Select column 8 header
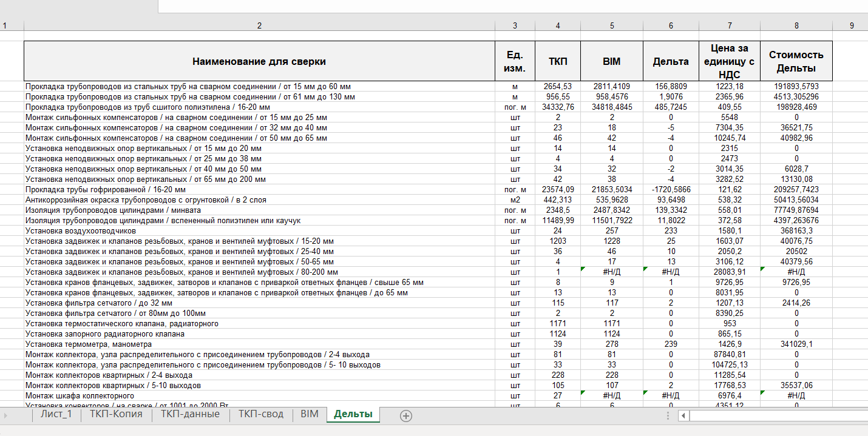Viewport: 868px width, 436px height. point(796,25)
